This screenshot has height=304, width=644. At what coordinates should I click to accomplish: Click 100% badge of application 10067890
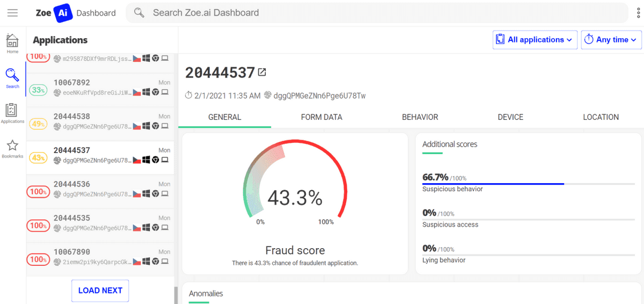[x=38, y=259]
